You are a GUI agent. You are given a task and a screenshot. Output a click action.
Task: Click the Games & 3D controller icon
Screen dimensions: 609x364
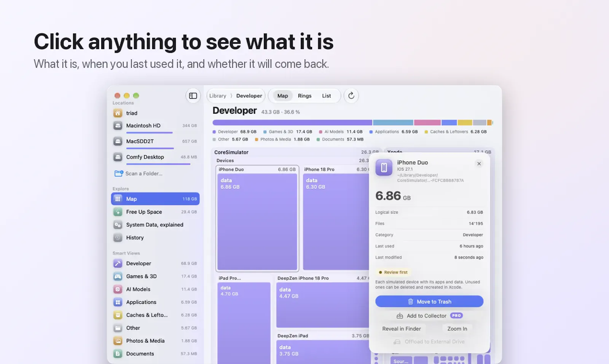click(x=118, y=277)
